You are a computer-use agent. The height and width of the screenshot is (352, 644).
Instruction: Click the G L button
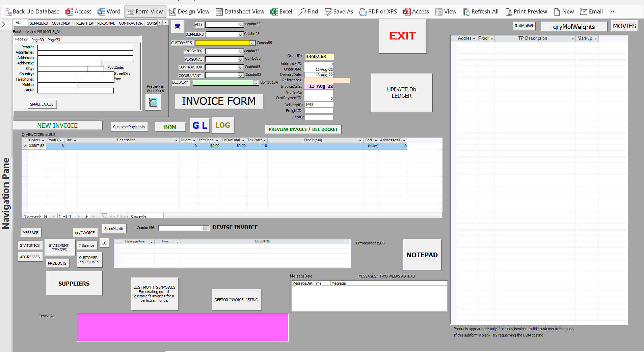[200, 125]
